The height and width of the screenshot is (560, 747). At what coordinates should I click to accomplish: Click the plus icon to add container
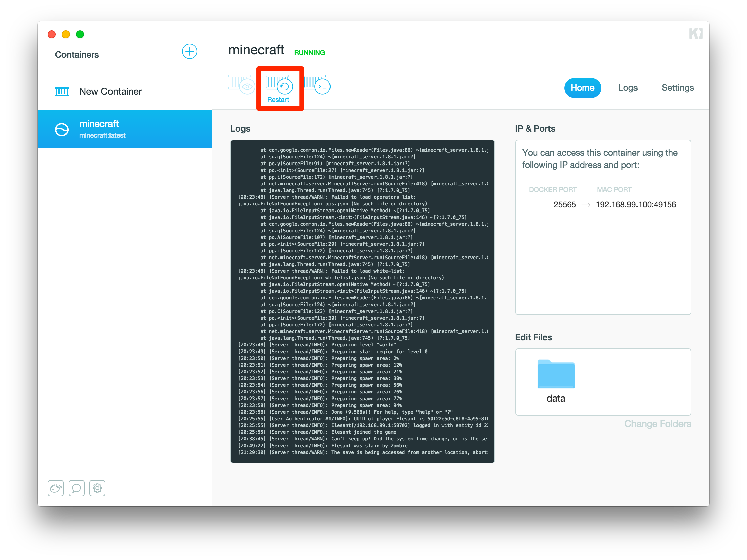tap(189, 52)
